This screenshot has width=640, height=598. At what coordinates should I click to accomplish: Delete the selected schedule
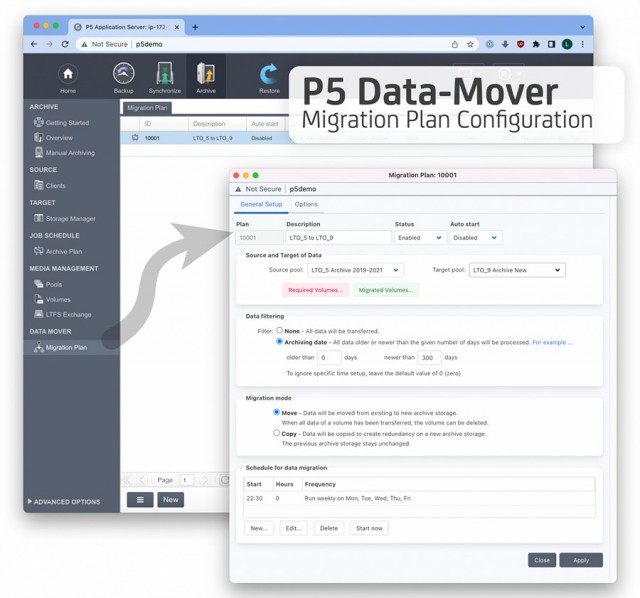coord(329,528)
